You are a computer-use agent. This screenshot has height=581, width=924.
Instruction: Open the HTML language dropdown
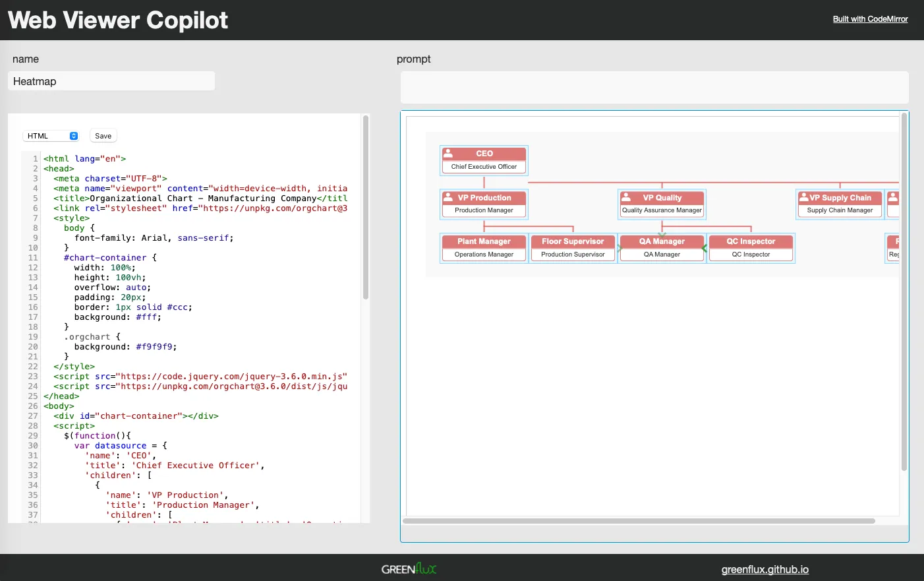point(52,136)
